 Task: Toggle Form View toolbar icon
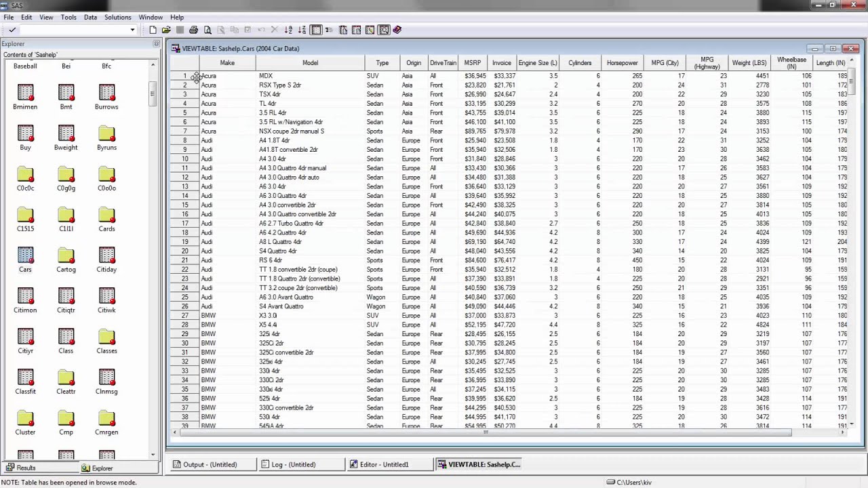[329, 30]
